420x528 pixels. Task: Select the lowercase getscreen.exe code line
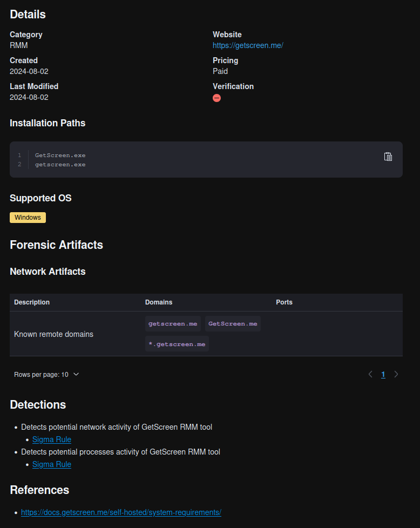60,164
